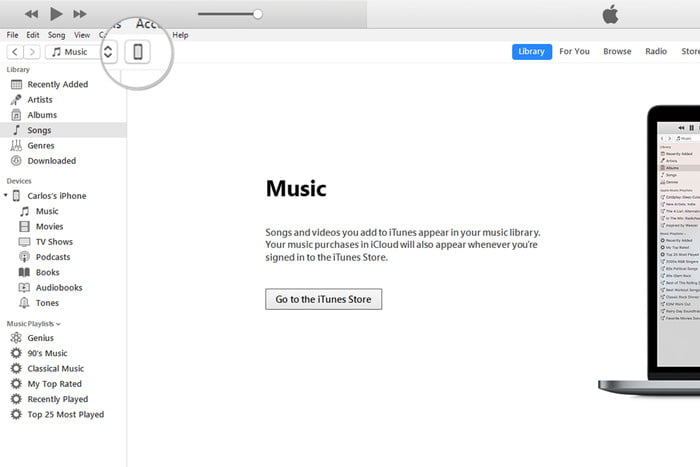Open the Edit menu
Image resolution: width=700 pixels, height=467 pixels.
(x=33, y=35)
